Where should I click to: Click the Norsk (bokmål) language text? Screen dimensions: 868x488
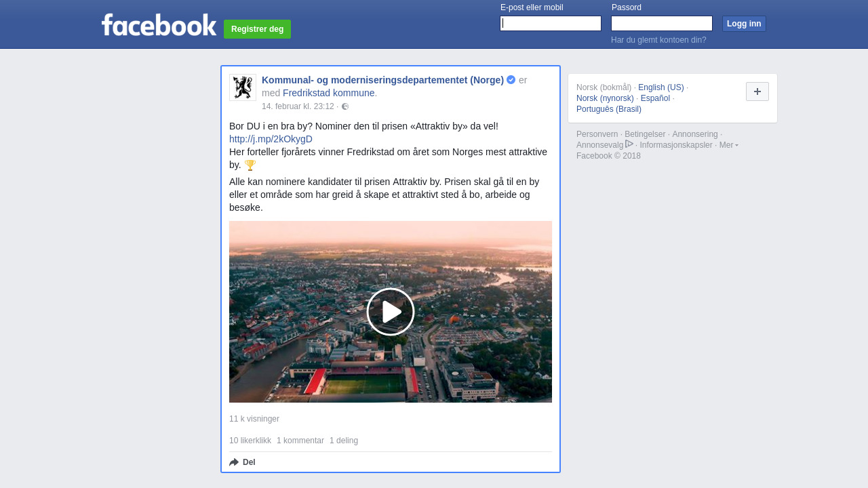(x=604, y=87)
